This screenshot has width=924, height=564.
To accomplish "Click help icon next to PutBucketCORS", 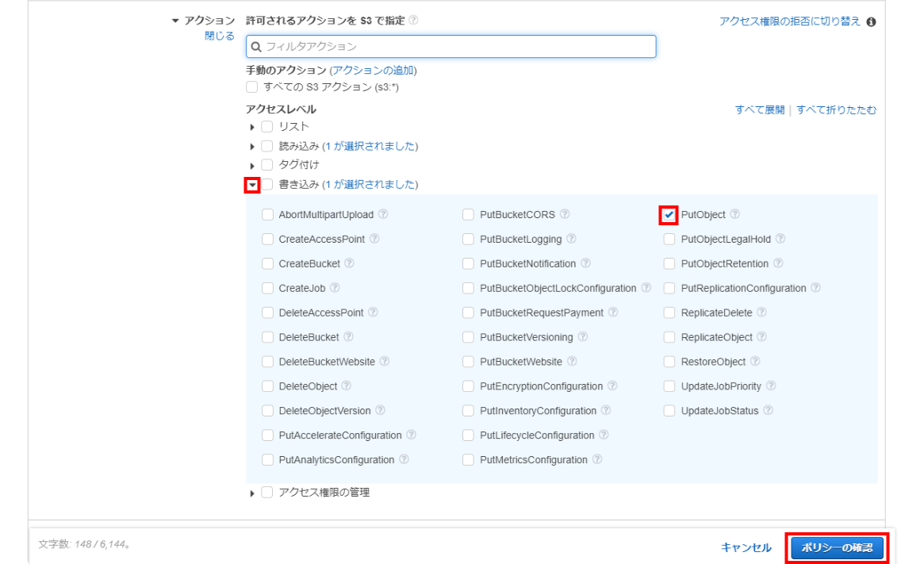I will pos(565,214).
